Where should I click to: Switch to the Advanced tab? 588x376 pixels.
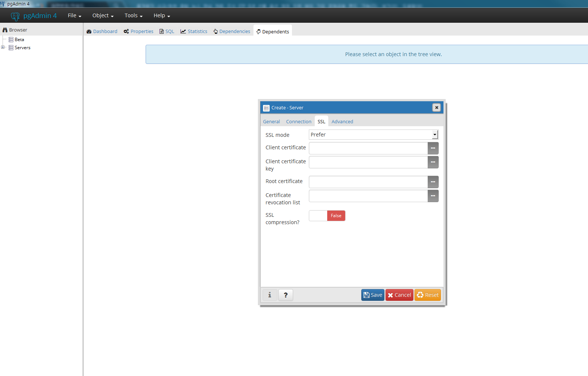342,121
